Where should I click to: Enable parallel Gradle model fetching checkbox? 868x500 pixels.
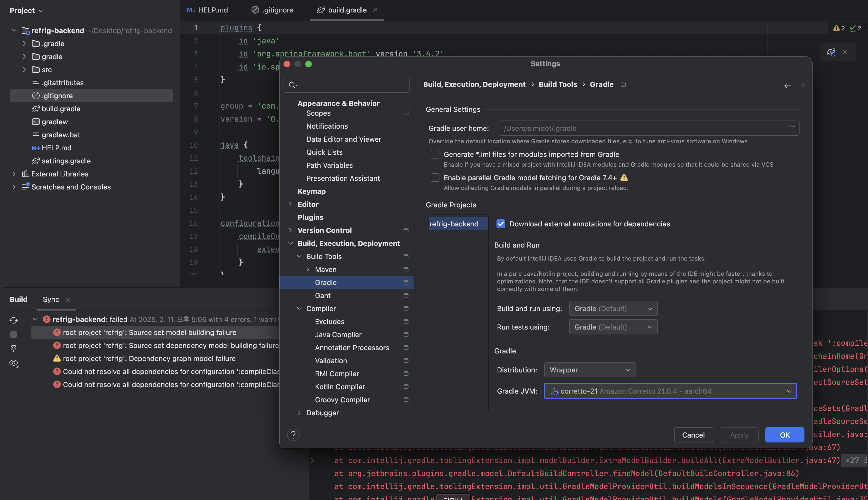click(x=435, y=178)
